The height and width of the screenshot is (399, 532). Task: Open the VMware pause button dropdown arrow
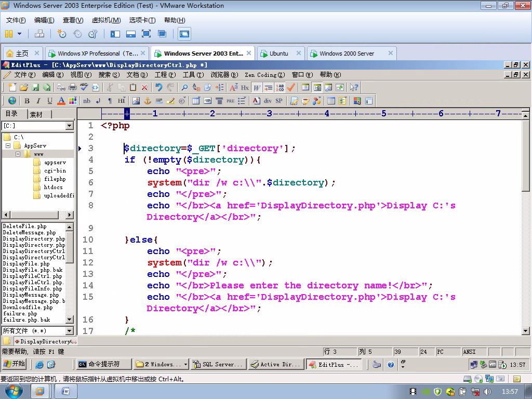pyautogui.click(x=19, y=34)
